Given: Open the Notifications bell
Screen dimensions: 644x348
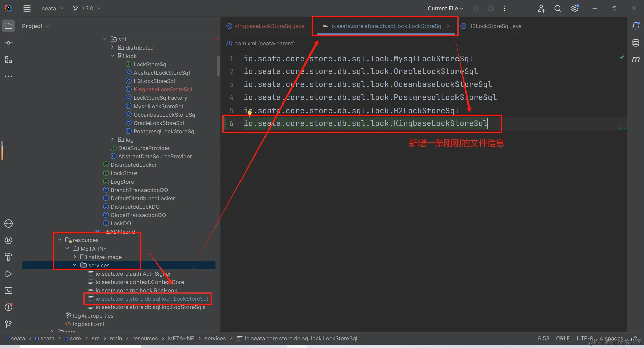Looking at the screenshot, I should (636, 26).
